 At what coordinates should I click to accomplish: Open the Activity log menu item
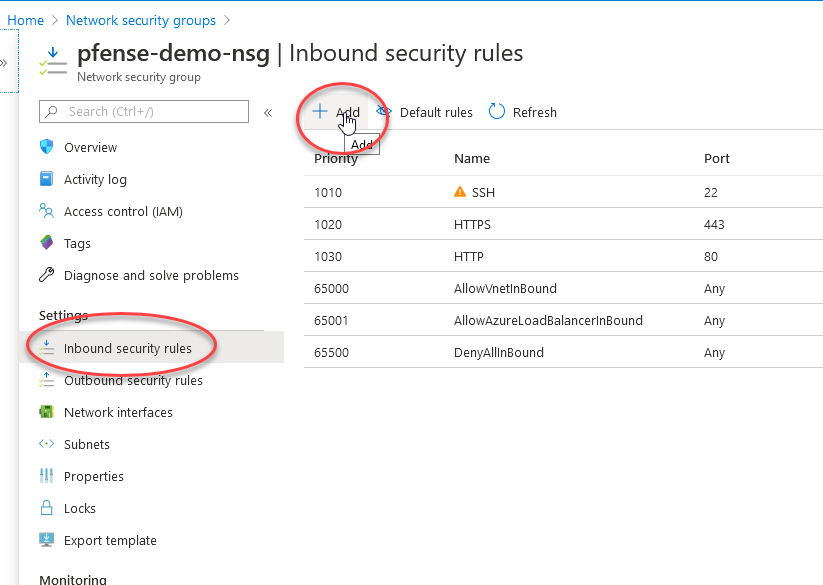(x=95, y=179)
